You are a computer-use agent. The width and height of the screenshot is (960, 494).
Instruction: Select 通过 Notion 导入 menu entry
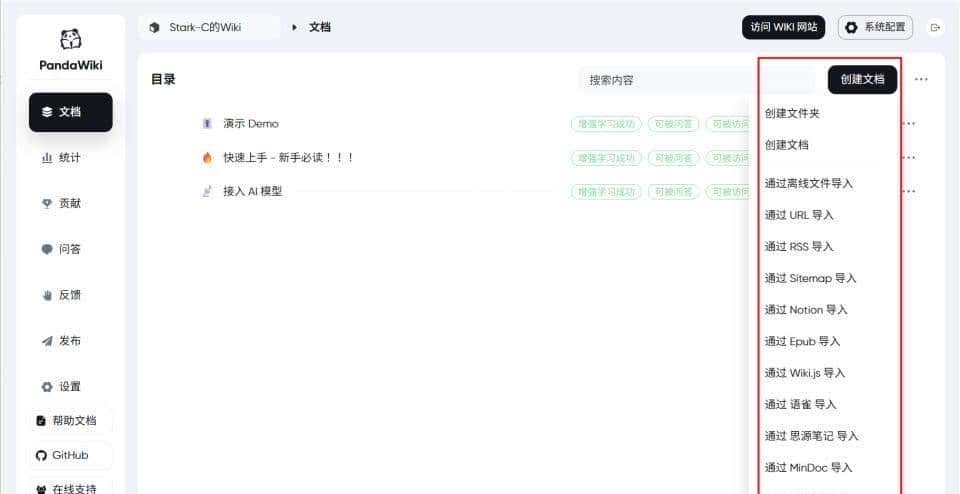coord(805,310)
